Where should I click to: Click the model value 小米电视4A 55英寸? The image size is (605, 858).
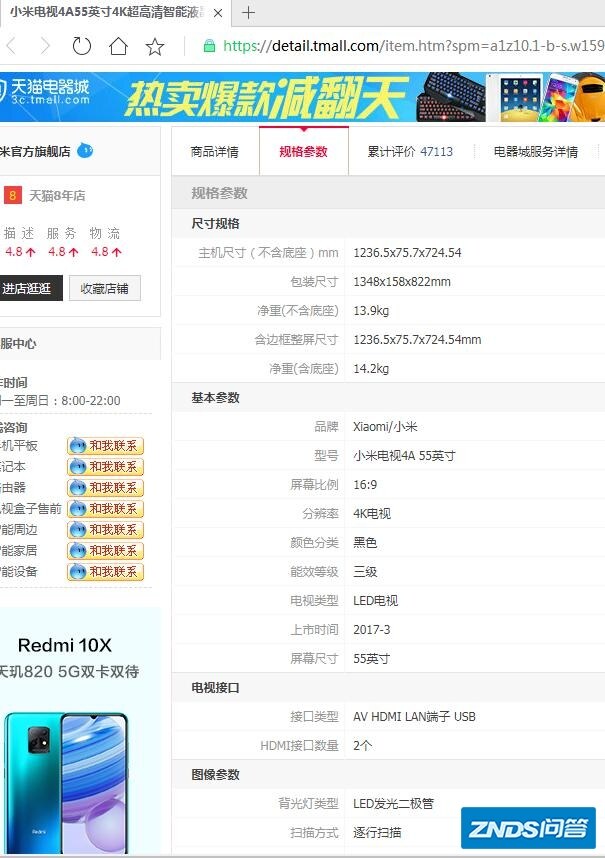point(404,456)
